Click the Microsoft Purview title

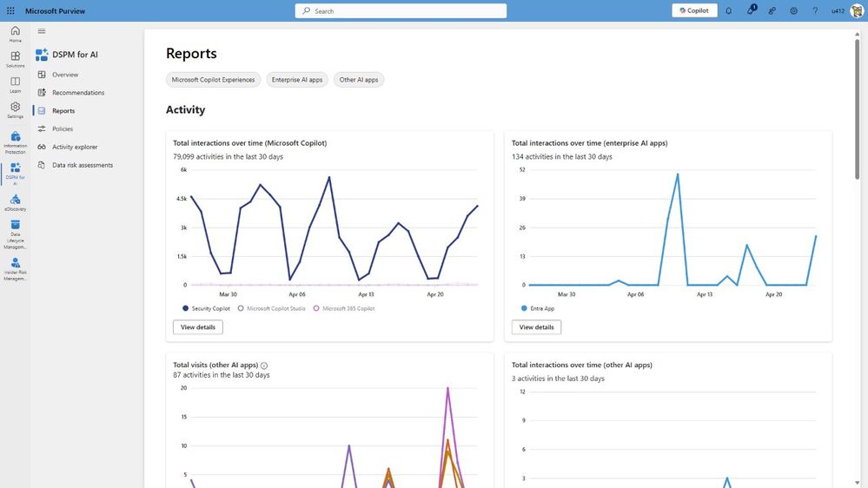(x=55, y=10)
